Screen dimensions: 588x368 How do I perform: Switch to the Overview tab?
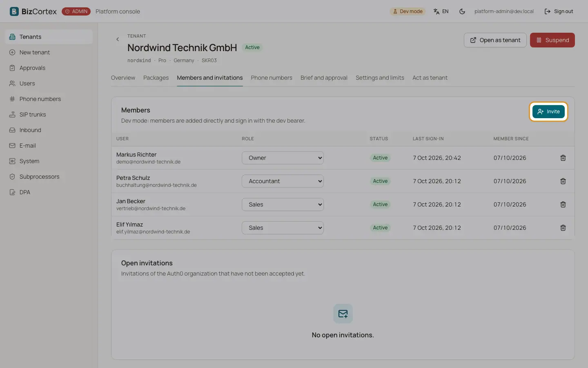coord(123,78)
